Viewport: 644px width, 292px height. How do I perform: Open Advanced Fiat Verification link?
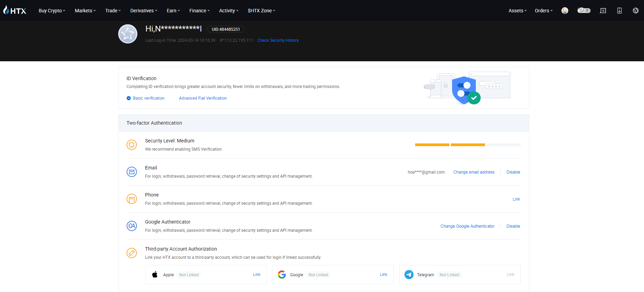[203, 98]
